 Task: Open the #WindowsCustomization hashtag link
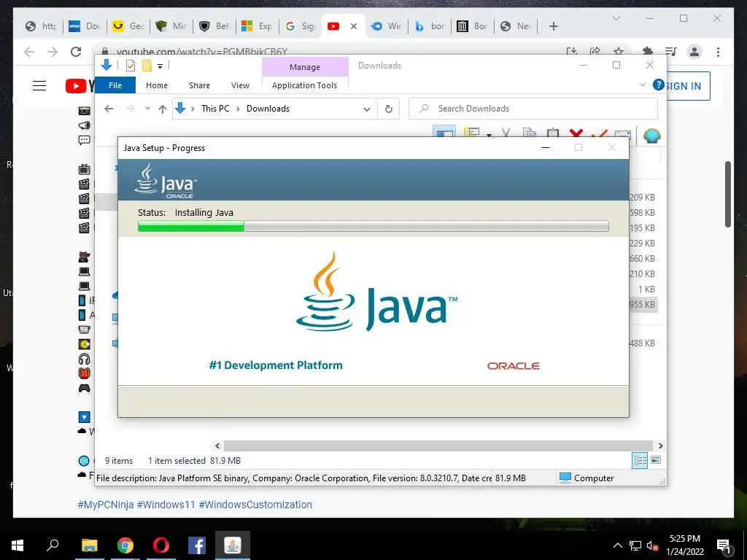(x=255, y=505)
